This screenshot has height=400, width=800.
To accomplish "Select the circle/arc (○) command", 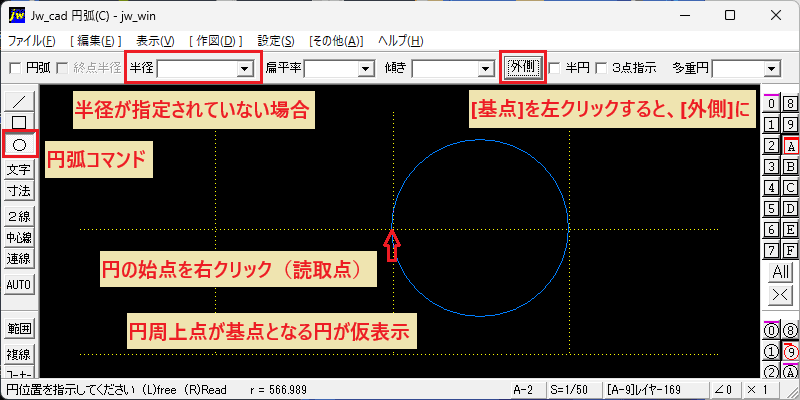I will (19, 145).
